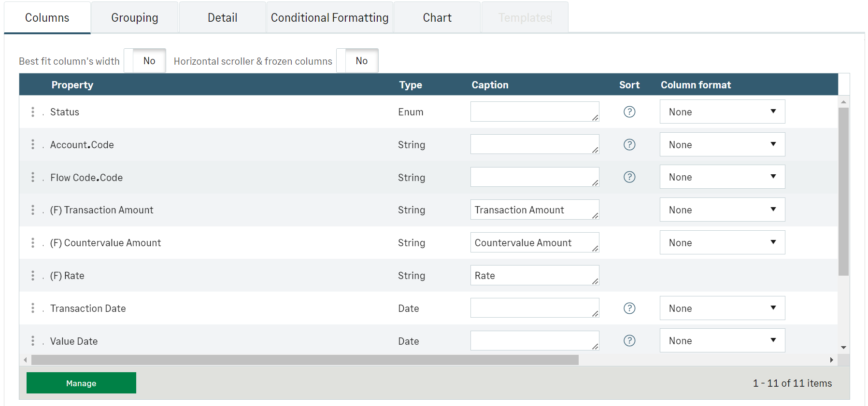
Task: Open the Value Date column format dropdown
Action: pyautogui.click(x=722, y=341)
